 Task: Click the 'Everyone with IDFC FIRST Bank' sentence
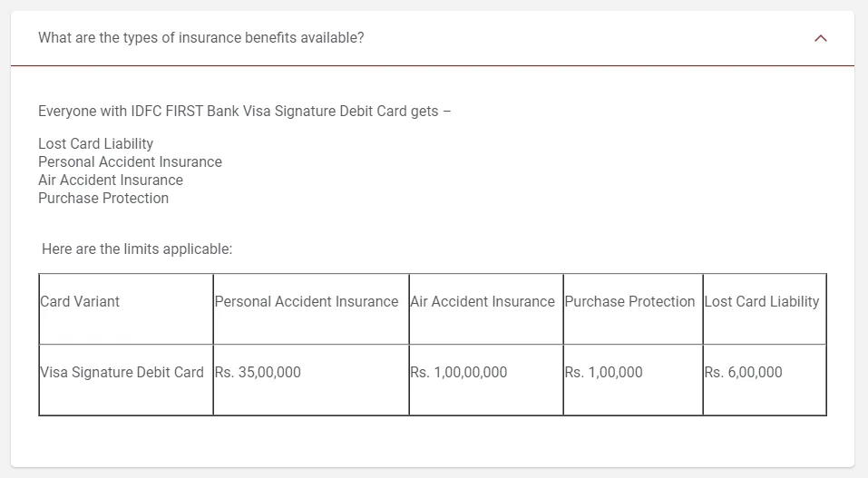click(x=245, y=112)
